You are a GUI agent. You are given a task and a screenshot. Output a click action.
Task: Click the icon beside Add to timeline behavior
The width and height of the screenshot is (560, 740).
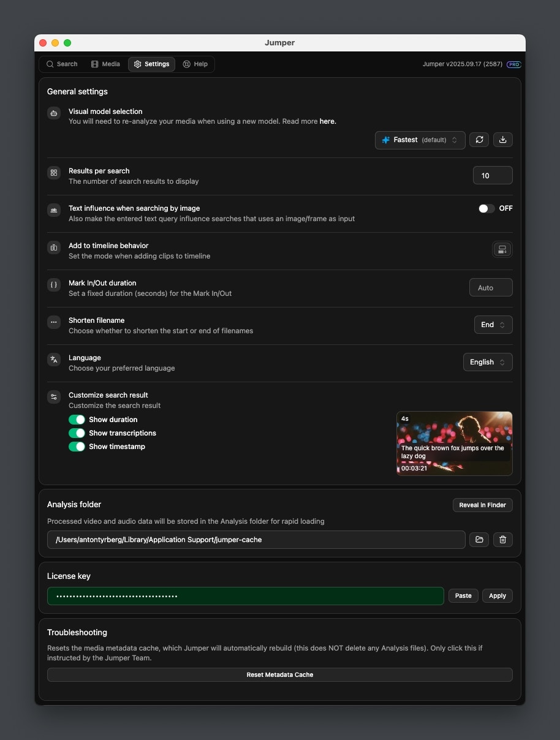pyautogui.click(x=54, y=247)
